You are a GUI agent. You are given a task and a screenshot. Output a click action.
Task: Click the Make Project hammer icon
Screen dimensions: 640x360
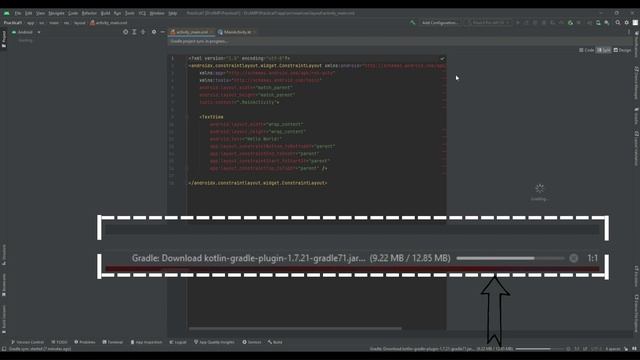point(413,23)
